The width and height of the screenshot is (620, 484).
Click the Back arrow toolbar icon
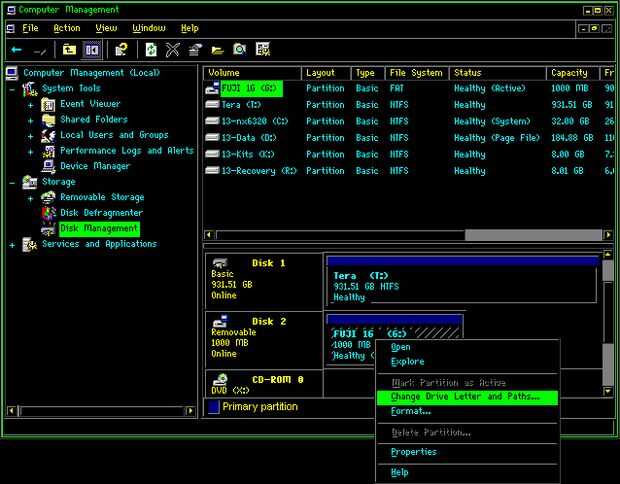tap(16, 49)
